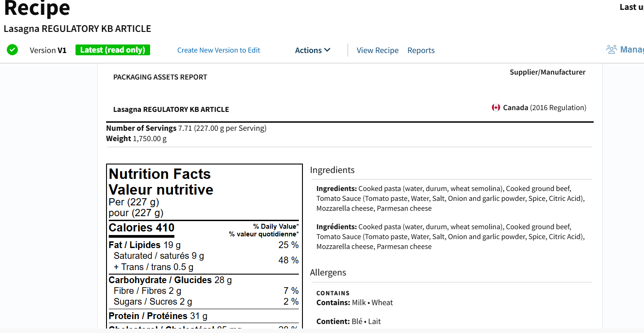Click Create New Version to Edit
This screenshot has height=333, width=644.
coord(218,50)
